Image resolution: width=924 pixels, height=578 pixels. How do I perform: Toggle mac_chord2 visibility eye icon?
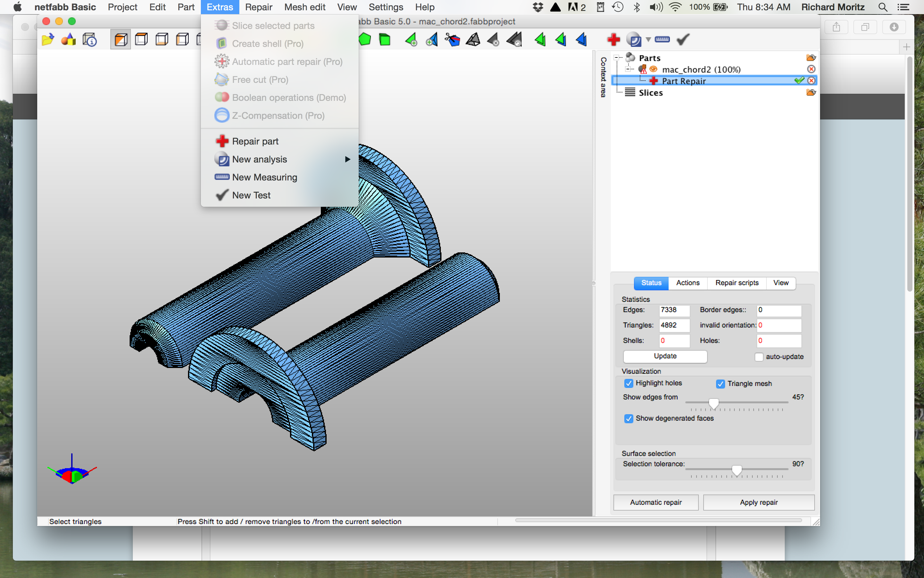coord(653,69)
